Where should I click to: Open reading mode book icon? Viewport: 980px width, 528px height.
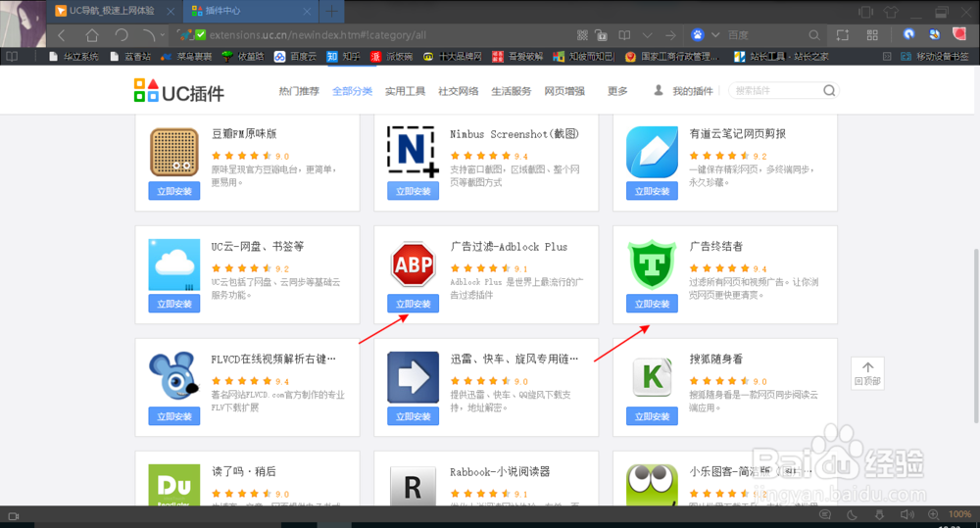(623, 35)
